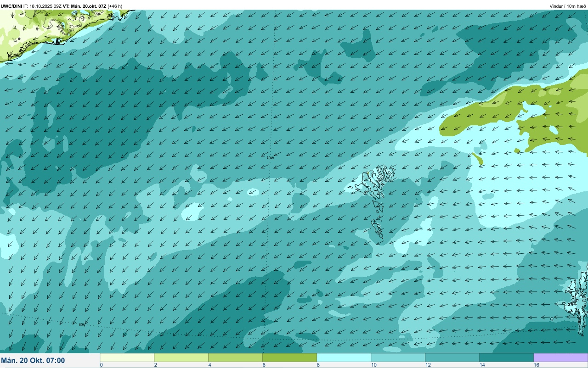Click the '10W' longitude label
Image resolution: width=588 pixels, height=368 pixels.
(x=271, y=157)
